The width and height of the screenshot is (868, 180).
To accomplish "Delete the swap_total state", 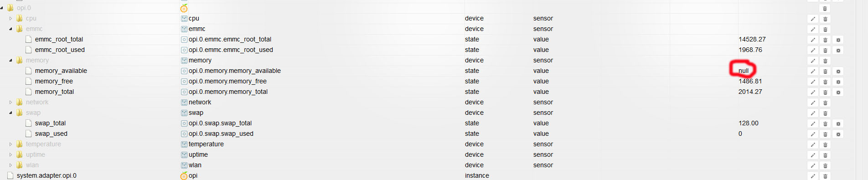I will pyautogui.click(x=825, y=123).
